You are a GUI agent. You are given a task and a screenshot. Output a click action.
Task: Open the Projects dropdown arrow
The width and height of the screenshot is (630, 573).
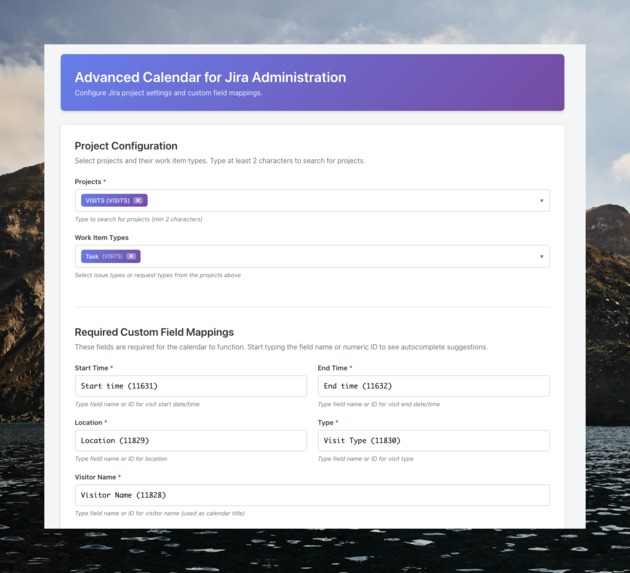541,201
